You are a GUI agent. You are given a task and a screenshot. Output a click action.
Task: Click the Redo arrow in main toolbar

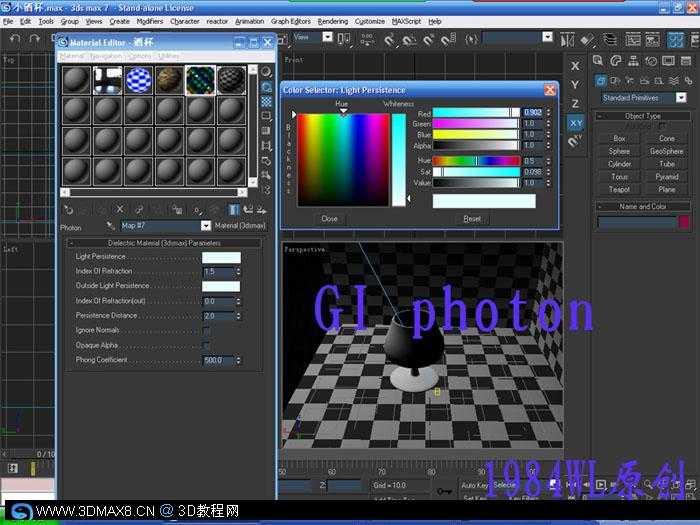[x=34, y=39]
